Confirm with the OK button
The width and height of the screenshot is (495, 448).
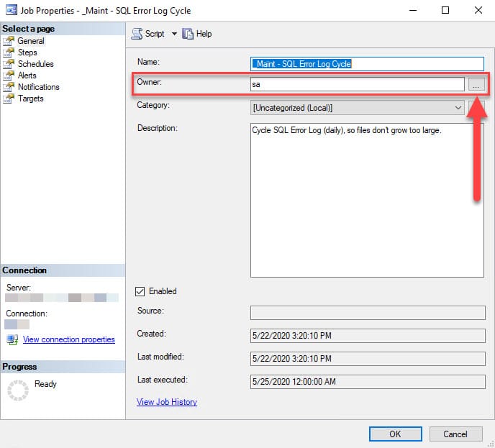click(x=395, y=434)
